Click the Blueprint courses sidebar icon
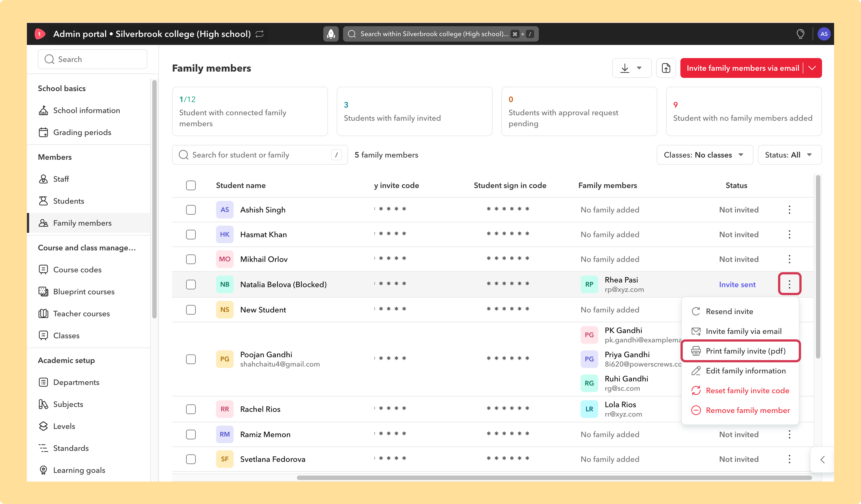 click(43, 291)
